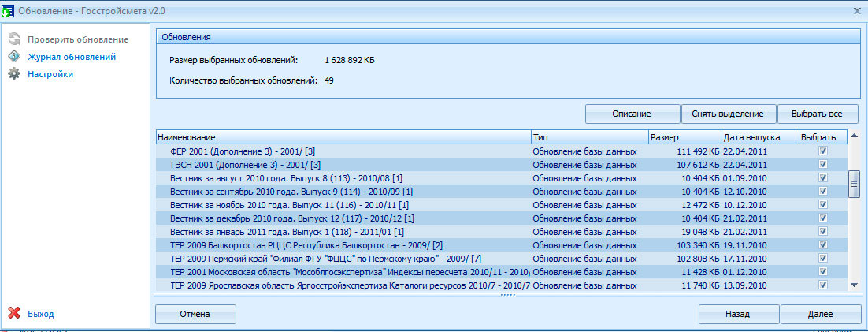The height and width of the screenshot is (332, 868).
Task: Sort list by Наименование column header
Action: coord(343,137)
